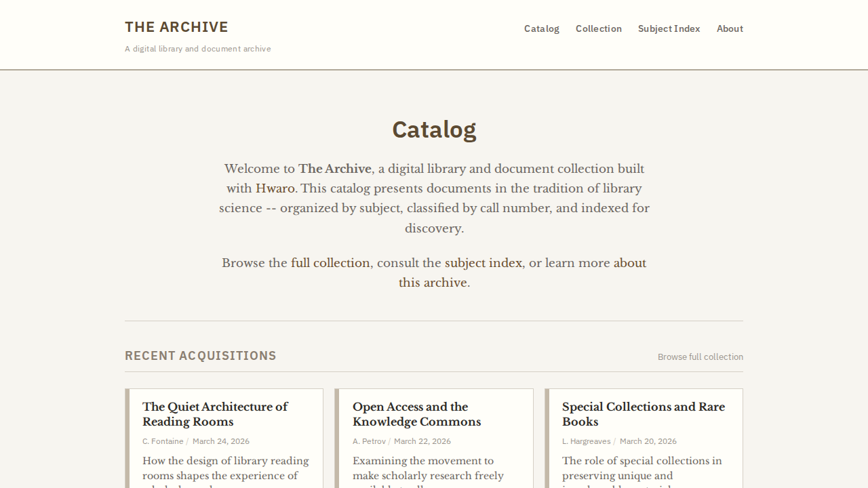Open 'Open Access and the Knowledge Commons'
The height and width of the screenshot is (488, 868).
click(416, 414)
